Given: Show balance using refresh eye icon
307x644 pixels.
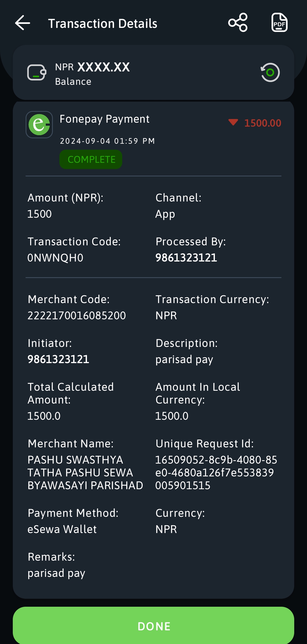Looking at the screenshot, I should click(270, 72).
